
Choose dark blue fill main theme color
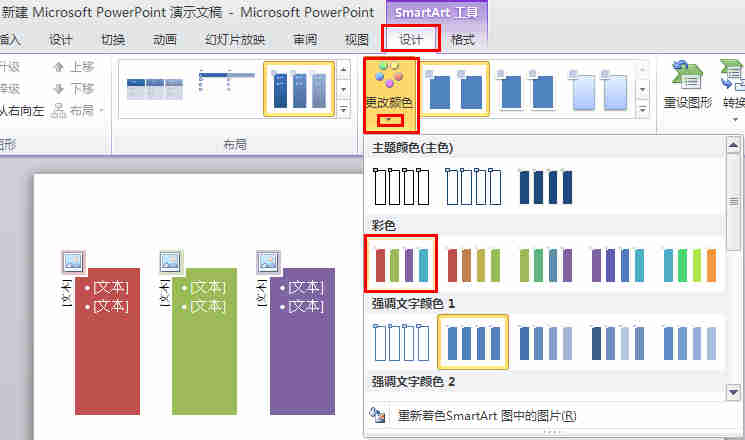pyautogui.click(x=545, y=186)
